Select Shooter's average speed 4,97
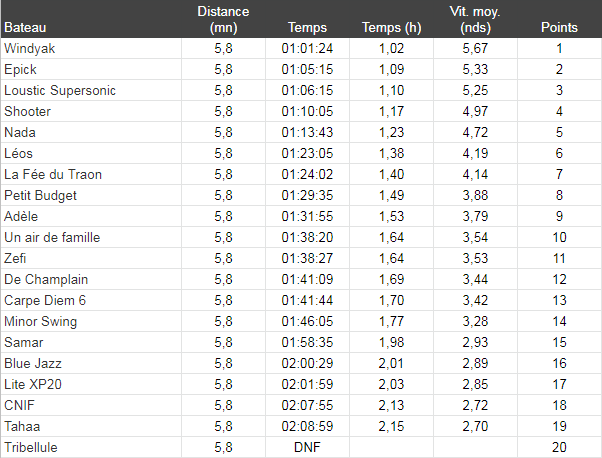Viewport: 602px width, 458px height. (475, 111)
